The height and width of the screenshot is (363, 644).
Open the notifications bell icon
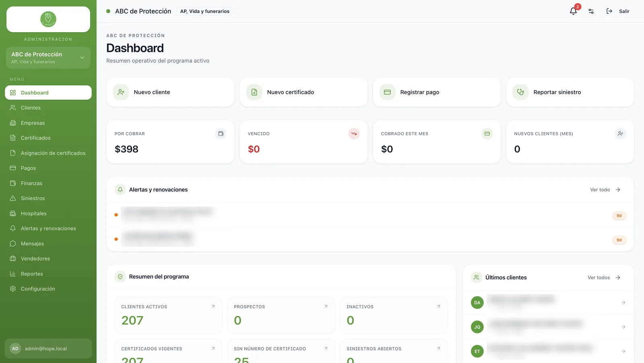tap(574, 11)
